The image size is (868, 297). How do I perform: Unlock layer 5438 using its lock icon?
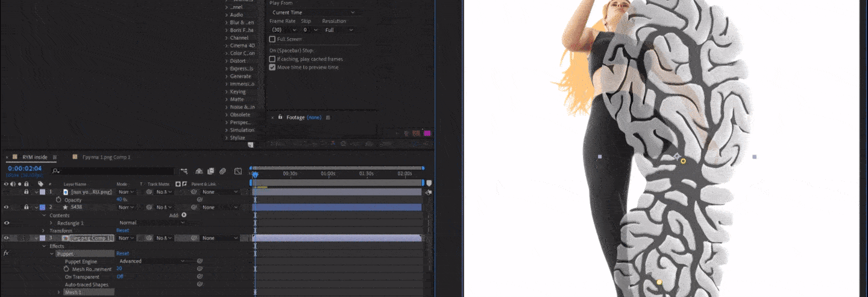click(x=27, y=207)
